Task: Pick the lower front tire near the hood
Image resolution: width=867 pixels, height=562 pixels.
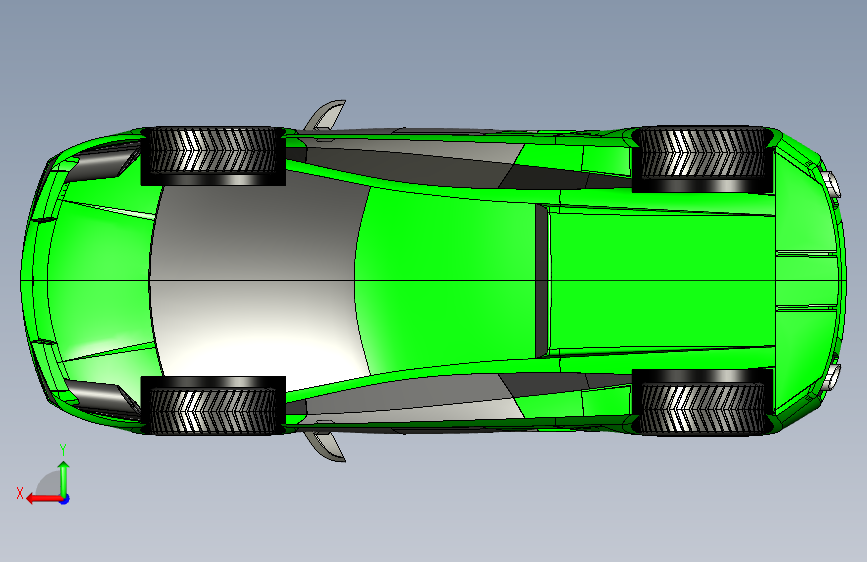Action: tap(213, 405)
